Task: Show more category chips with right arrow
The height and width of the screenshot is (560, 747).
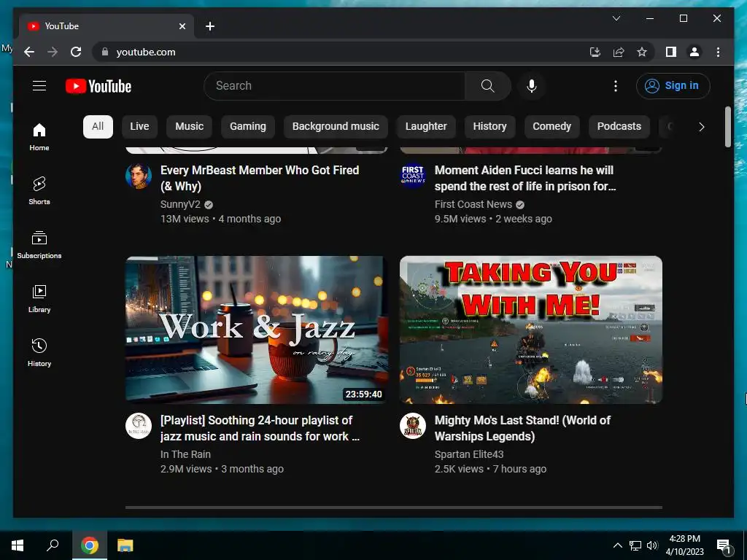Action: [701, 127]
